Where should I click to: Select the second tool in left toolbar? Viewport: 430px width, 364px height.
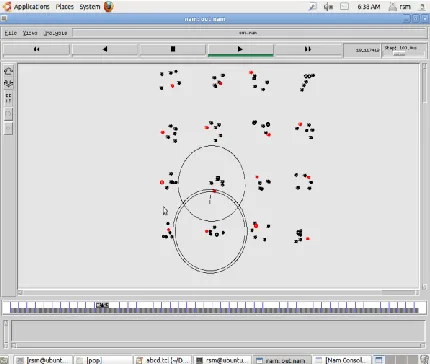coord(8,83)
